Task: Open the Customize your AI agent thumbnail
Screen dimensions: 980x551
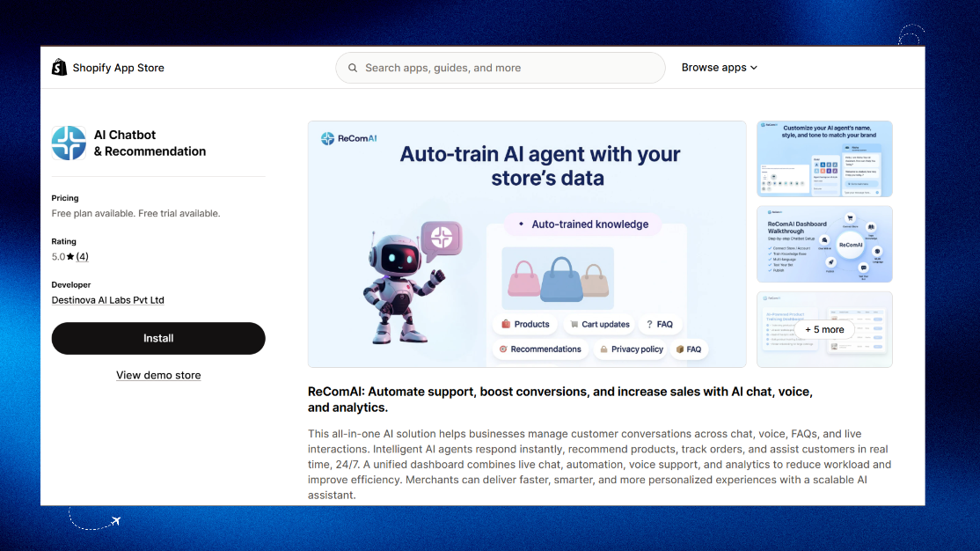Action: pyautogui.click(x=824, y=158)
